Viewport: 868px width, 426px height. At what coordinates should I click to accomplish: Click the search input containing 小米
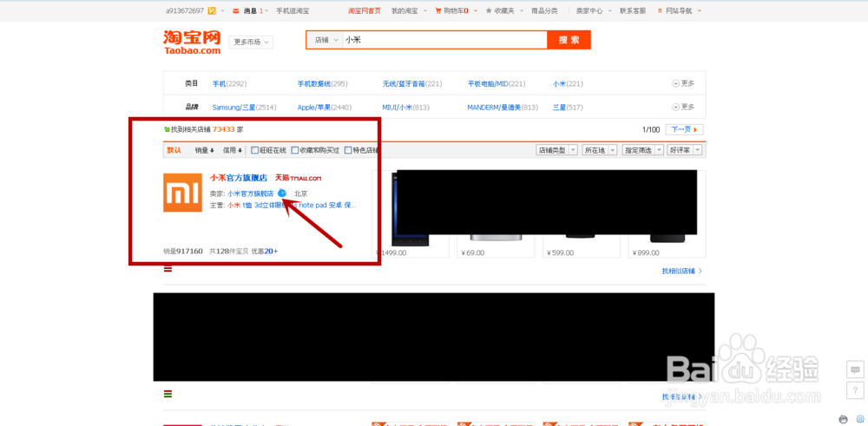coord(444,40)
